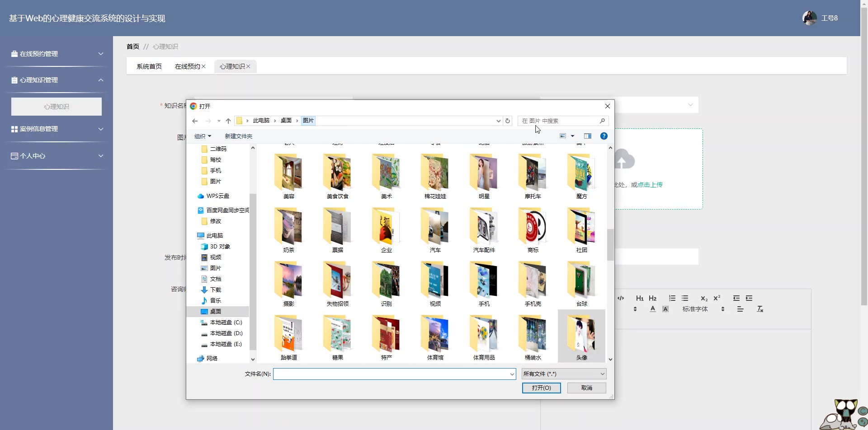This screenshot has height=430, width=868.
Task: Select the 识别 folder icon
Action: [x=386, y=280]
